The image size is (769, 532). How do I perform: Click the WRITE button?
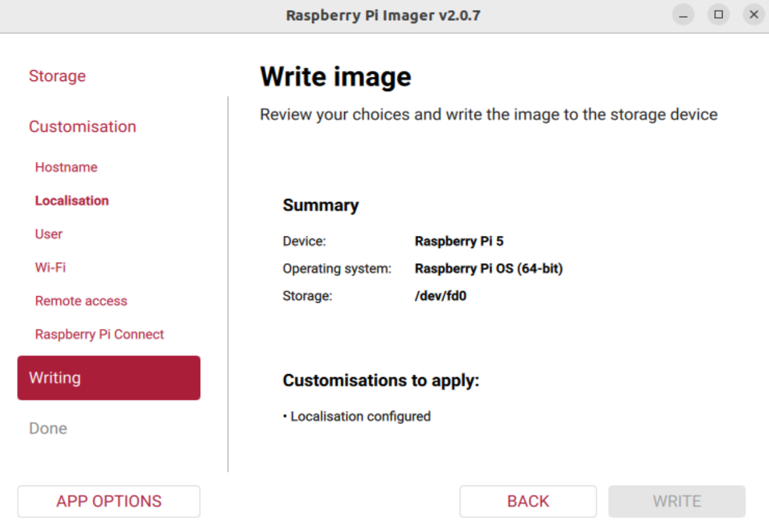tap(677, 502)
